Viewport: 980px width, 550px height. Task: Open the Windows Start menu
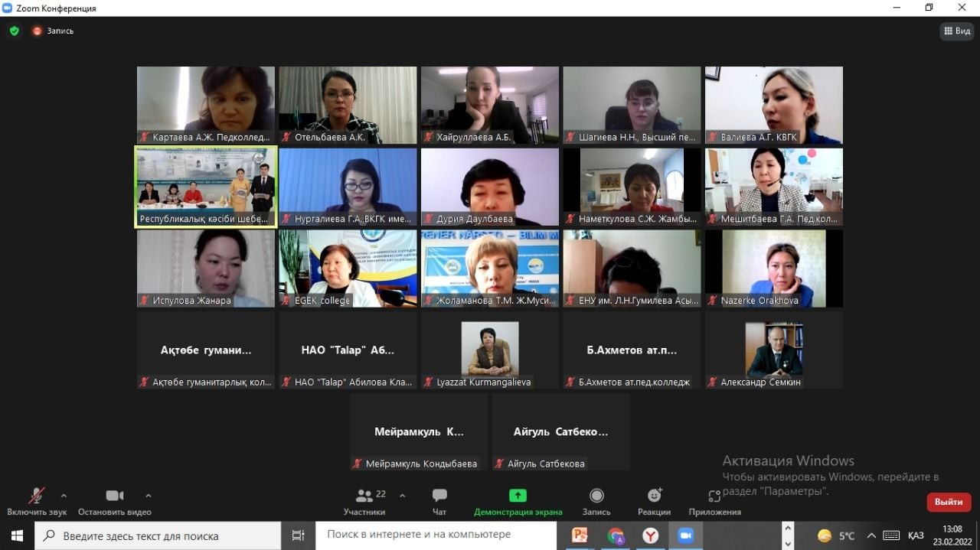click(17, 535)
